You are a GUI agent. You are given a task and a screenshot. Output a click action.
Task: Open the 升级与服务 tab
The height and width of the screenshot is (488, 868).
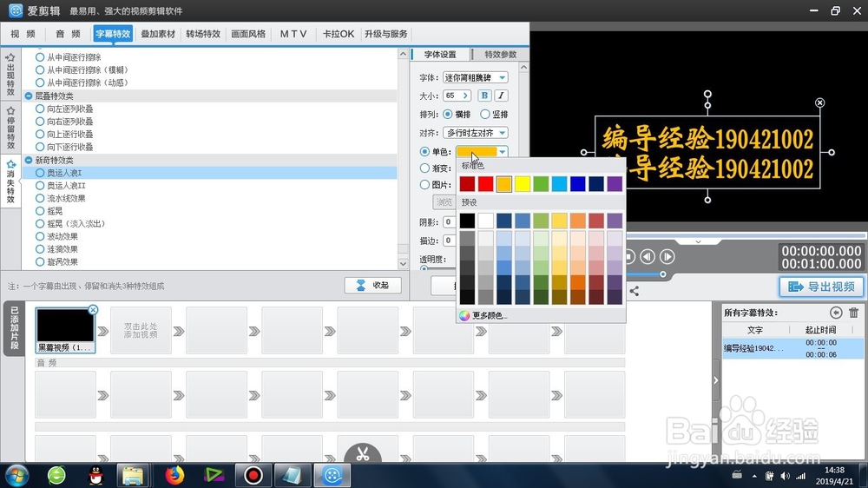point(386,34)
